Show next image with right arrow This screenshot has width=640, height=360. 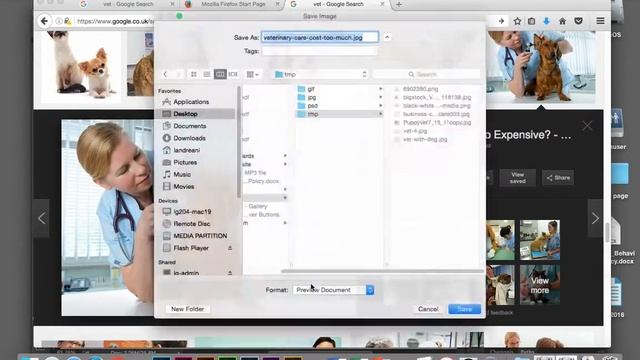tap(595, 218)
